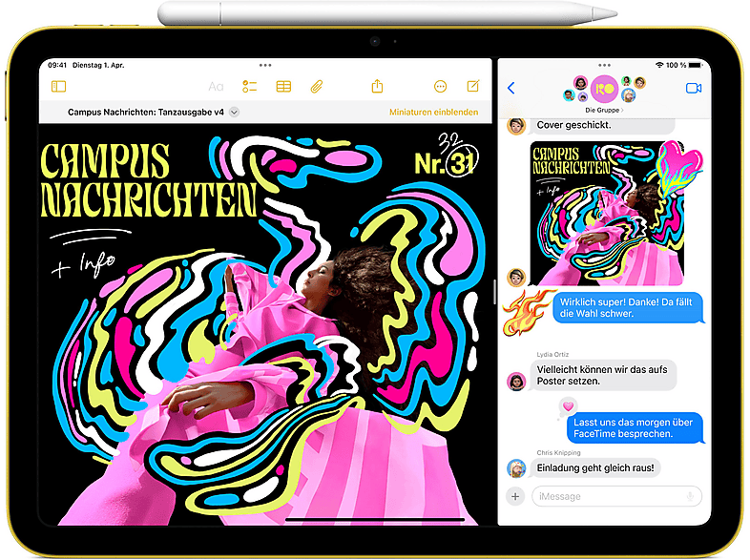The image size is (750, 560).
Task: Open the more options ellipsis menu
Action: [x=440, y=87]
